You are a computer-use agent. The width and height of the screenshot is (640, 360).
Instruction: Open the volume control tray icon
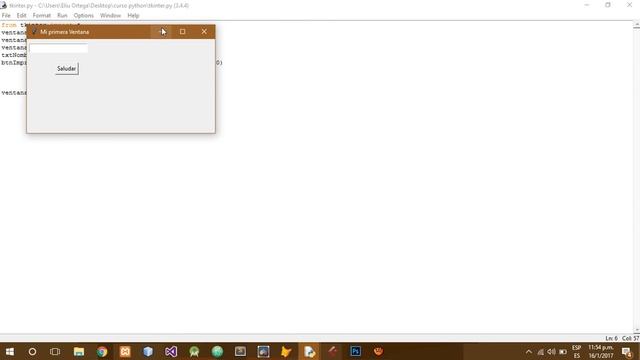point(551,352)
